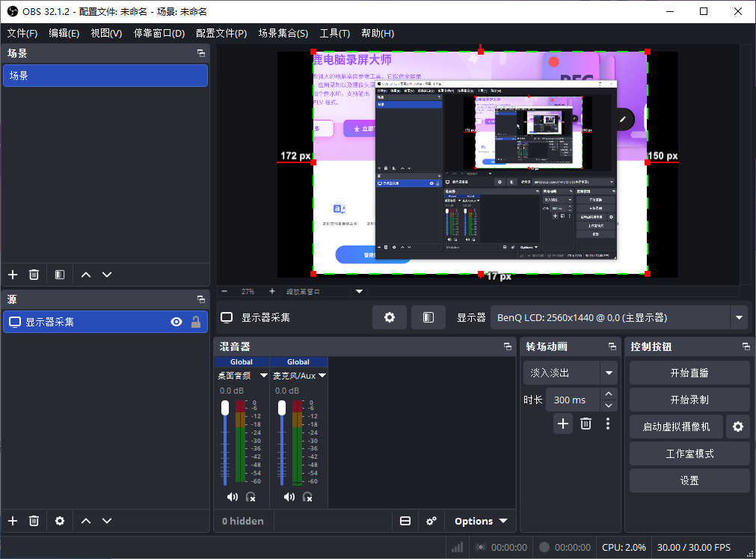Open 设置 settings button
The image size is (756, 559).
(689, 481)
